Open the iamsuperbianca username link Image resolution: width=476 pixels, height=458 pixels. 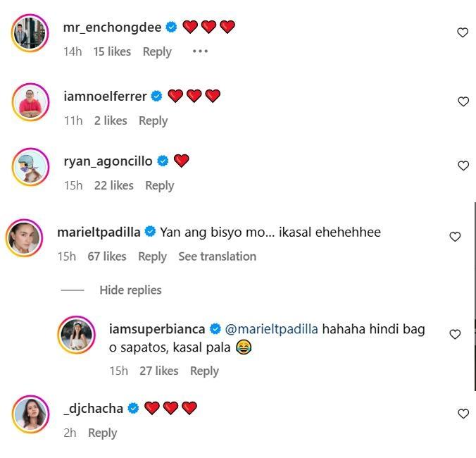pos(157,329)
